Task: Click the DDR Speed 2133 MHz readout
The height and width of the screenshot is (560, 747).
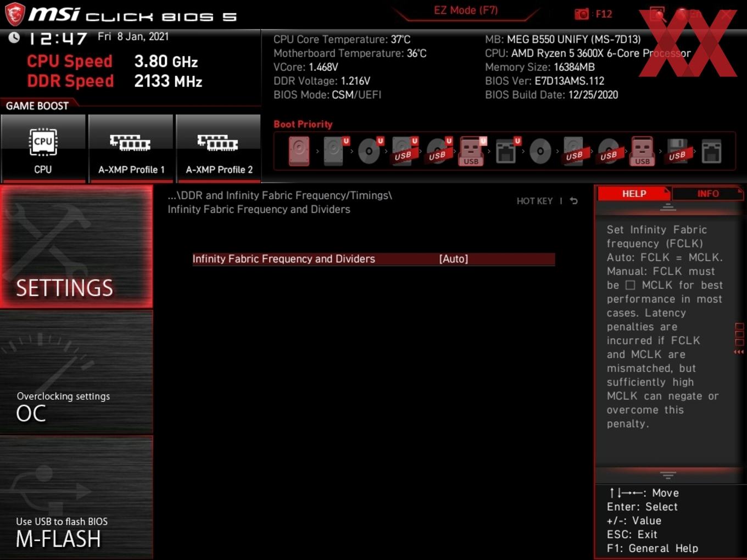Action: [x=115, y=81]
